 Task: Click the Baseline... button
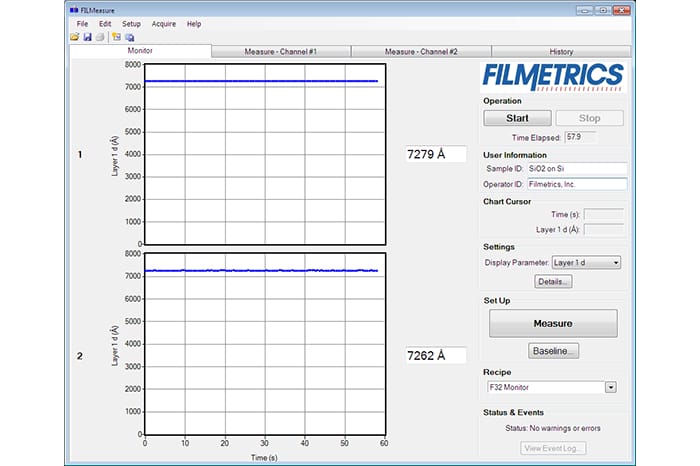(553, 351)
